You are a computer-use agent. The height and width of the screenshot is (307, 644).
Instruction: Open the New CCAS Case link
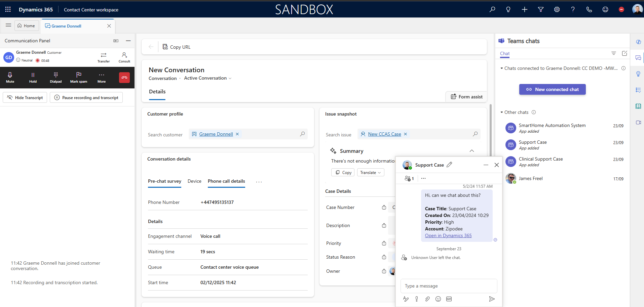click(x=384, y=134)
